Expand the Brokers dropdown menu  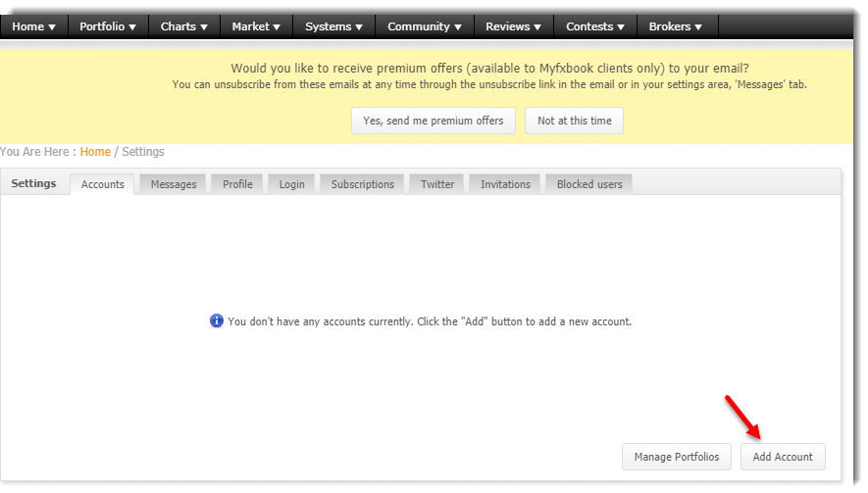pyautogui.click(x=677, y=26)
